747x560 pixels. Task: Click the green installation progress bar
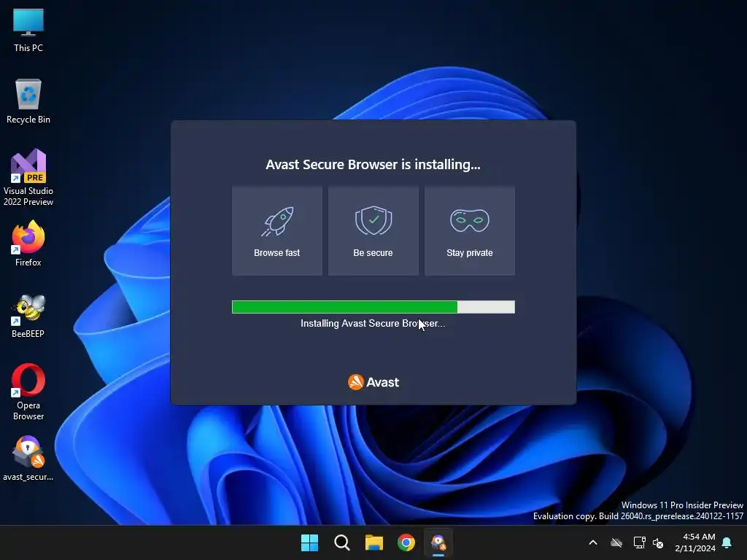click(373, 307)
